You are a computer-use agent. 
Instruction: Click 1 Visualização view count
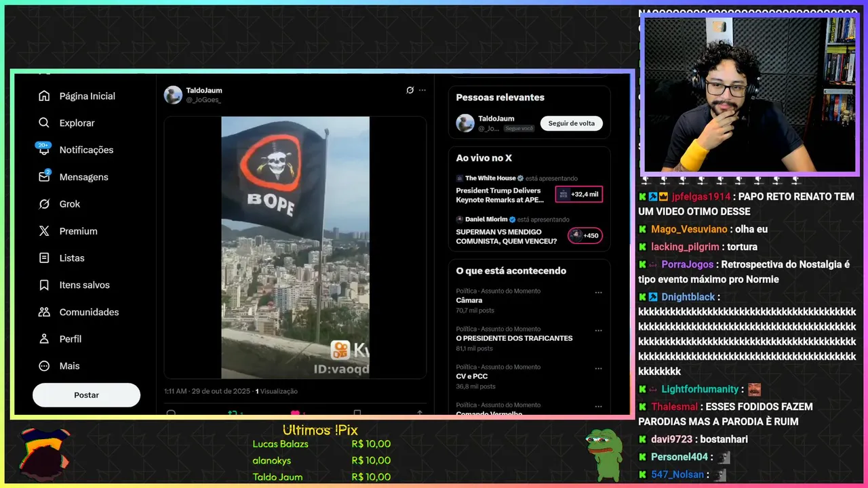click(x=277, y=391)
